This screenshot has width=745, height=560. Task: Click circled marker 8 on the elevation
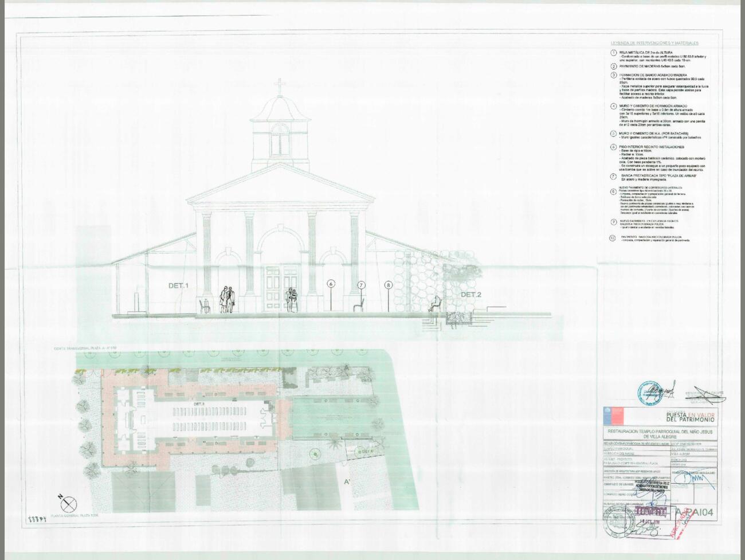coord(389,285)
